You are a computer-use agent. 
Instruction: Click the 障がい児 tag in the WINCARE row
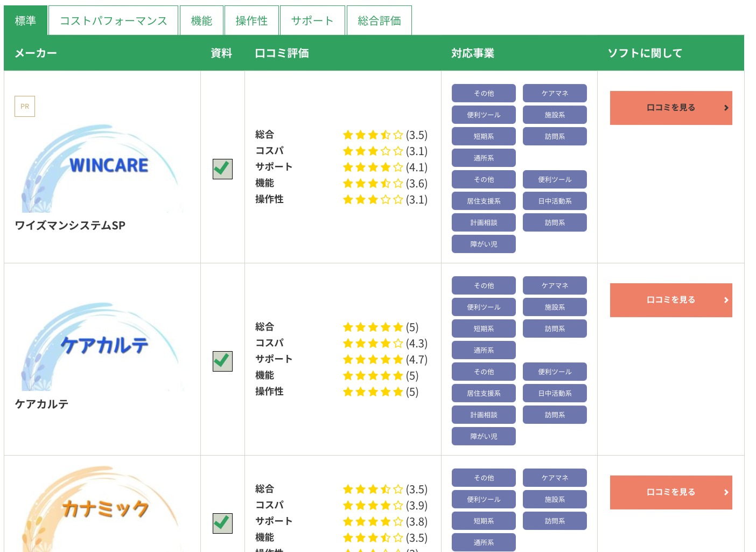(484, 244)
